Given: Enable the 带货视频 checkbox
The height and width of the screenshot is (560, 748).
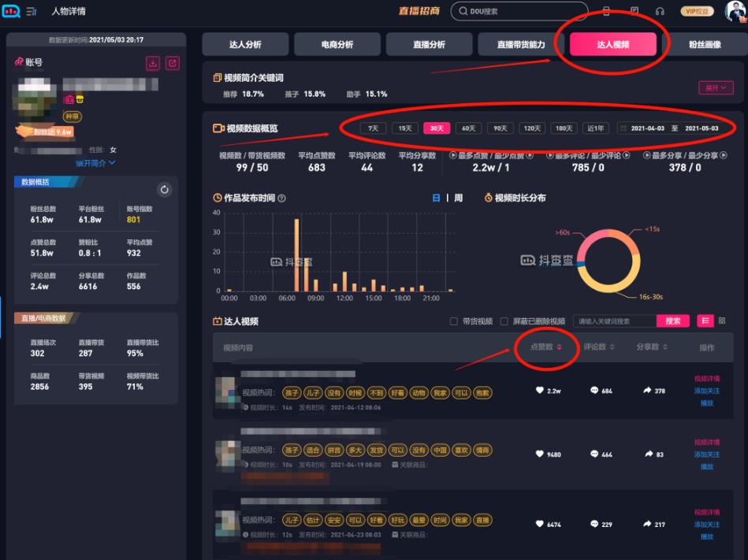Looking at the screenshot, I should (453, 321).
